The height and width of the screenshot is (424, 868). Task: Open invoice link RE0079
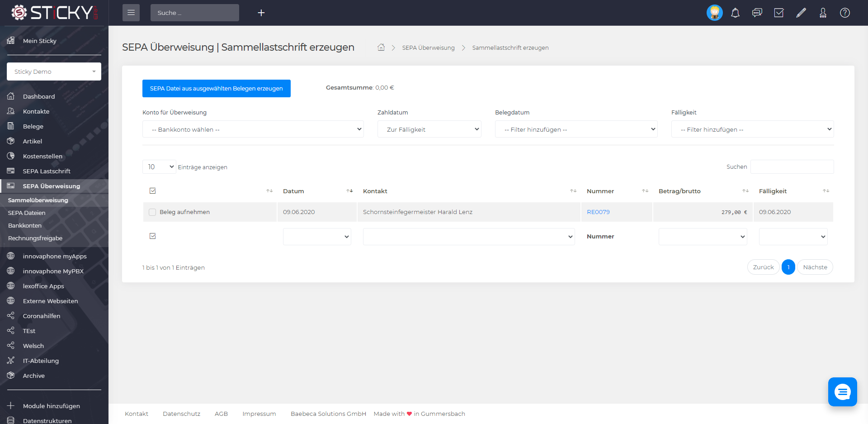(x=598, y=212)
